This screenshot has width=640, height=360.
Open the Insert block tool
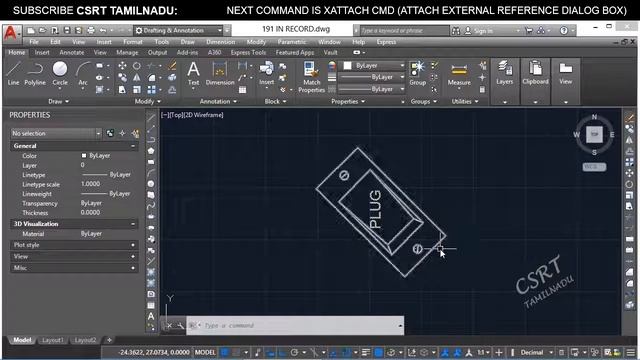267,73
